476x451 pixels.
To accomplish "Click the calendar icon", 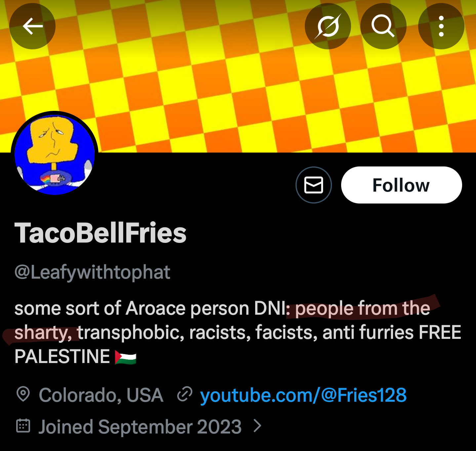I will pyautogui.click(x=23, y=426).
